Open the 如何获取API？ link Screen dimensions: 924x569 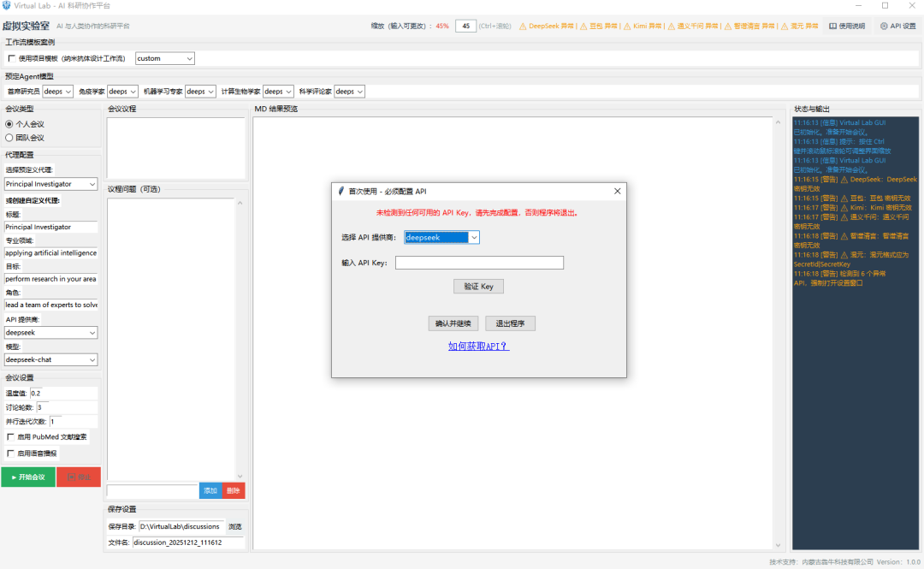pos(478,347)
